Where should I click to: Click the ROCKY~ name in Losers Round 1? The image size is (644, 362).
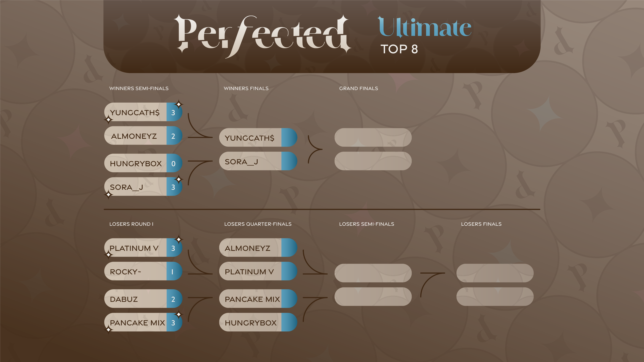125,272
